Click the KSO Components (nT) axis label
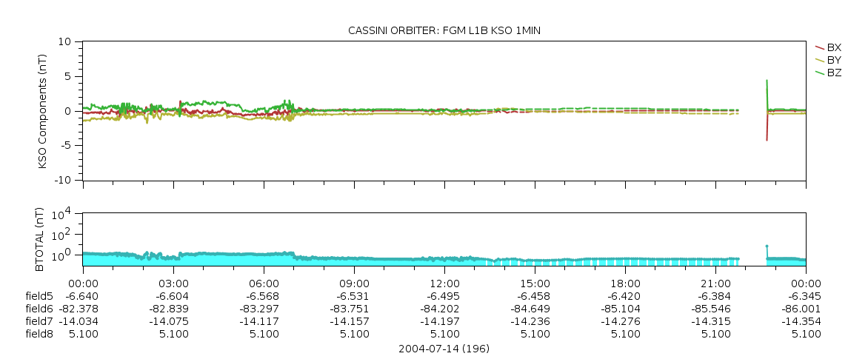The height and width of the screenshot is (359, 868). coord(43,111)
